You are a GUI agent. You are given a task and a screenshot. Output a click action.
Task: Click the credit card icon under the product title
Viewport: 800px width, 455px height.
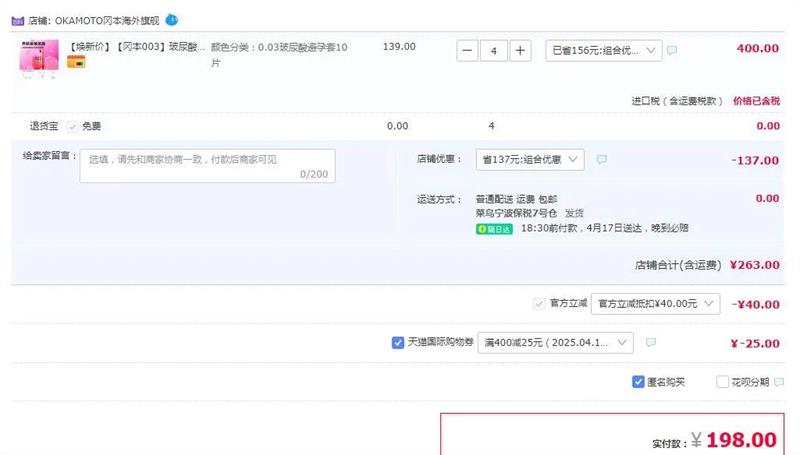(x=76, y=62)
